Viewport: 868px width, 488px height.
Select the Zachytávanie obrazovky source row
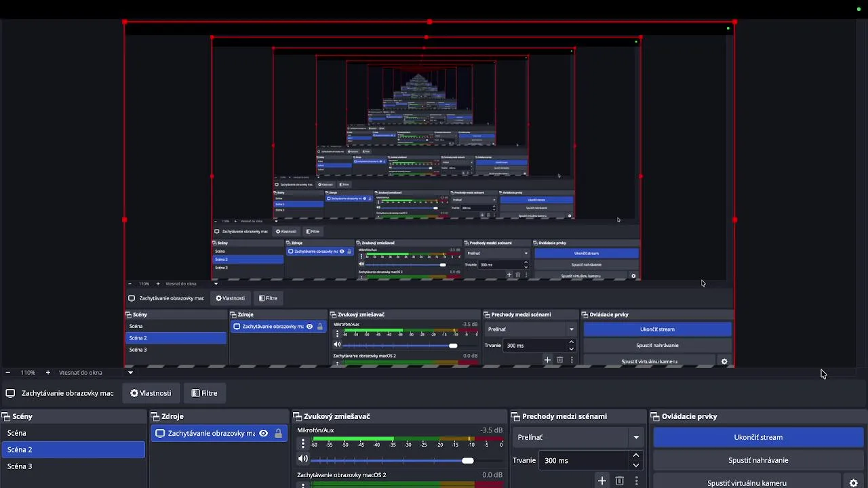[219, 433]
